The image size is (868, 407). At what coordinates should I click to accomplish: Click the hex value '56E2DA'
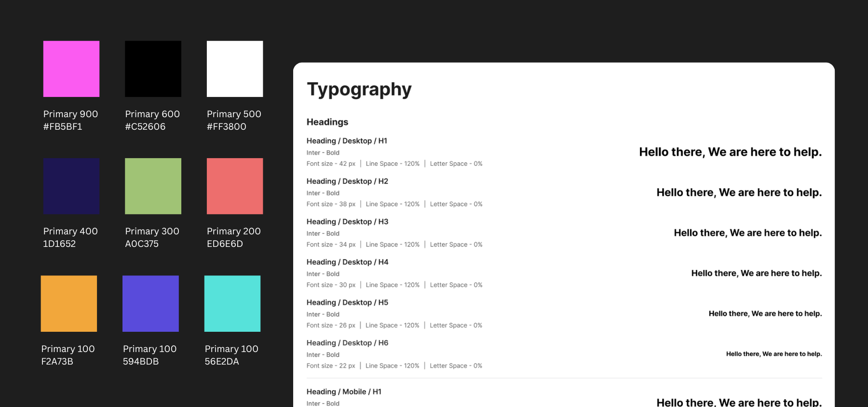222,361
